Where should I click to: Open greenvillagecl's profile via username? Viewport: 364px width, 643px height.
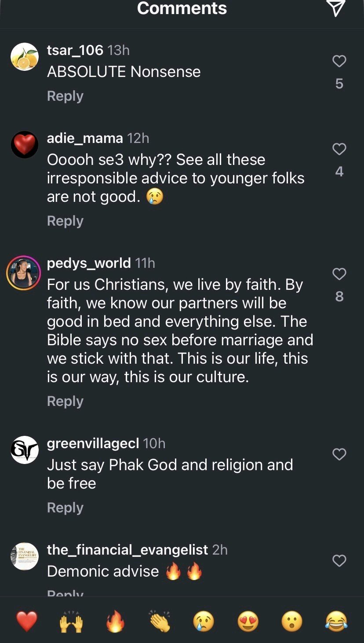[93, 443]
